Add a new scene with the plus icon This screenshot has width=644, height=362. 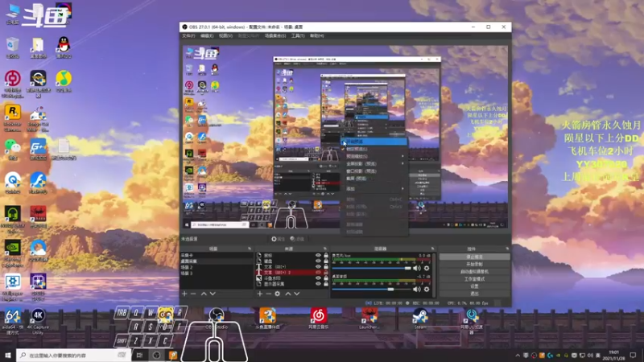point(184,294)
